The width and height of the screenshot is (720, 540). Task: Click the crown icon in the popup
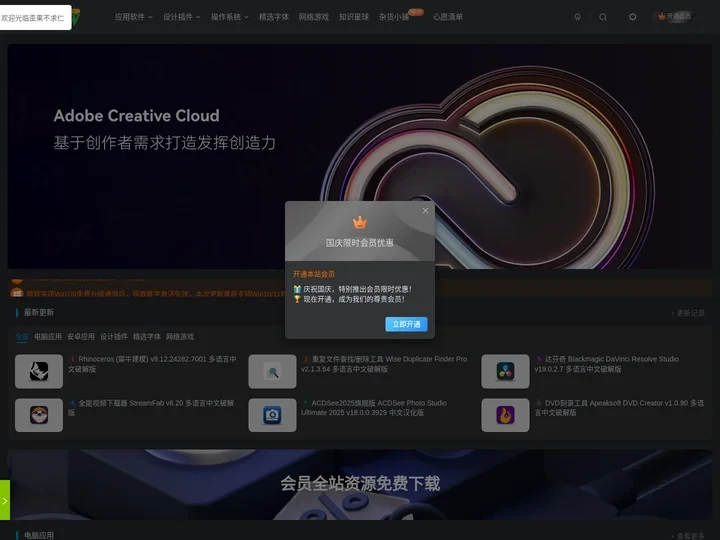(x=360, y=222)
